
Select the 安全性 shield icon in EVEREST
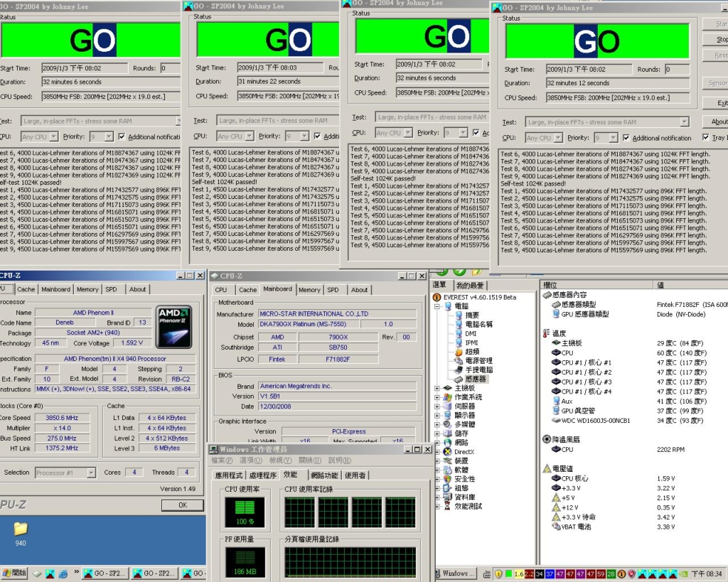[x=448, y=479]
